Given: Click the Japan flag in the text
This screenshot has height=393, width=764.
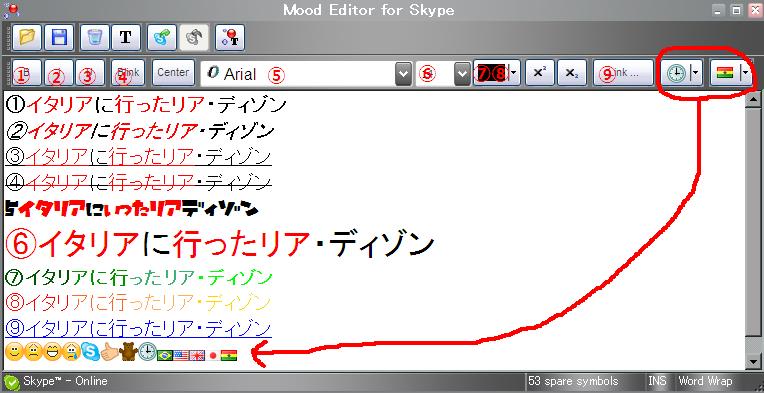Looking at the screenshot, I should click(x=213, y=356).
